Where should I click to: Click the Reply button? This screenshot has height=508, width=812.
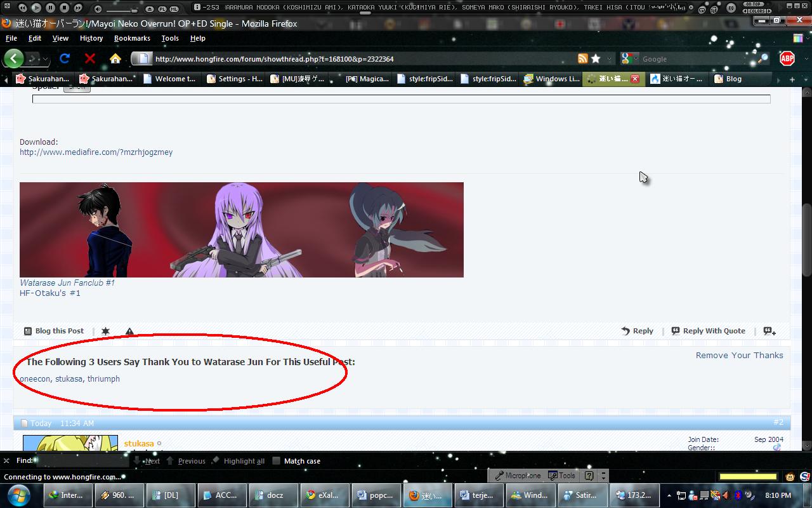tap(637, 331)
